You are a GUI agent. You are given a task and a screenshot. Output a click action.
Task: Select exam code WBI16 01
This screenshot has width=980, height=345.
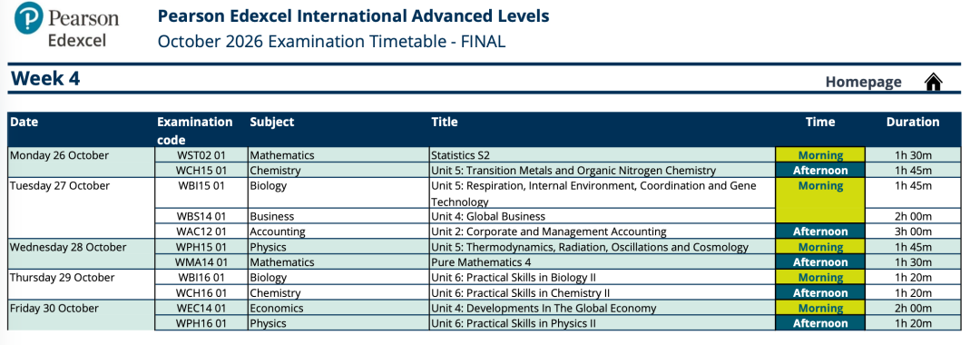pos(201,278)
